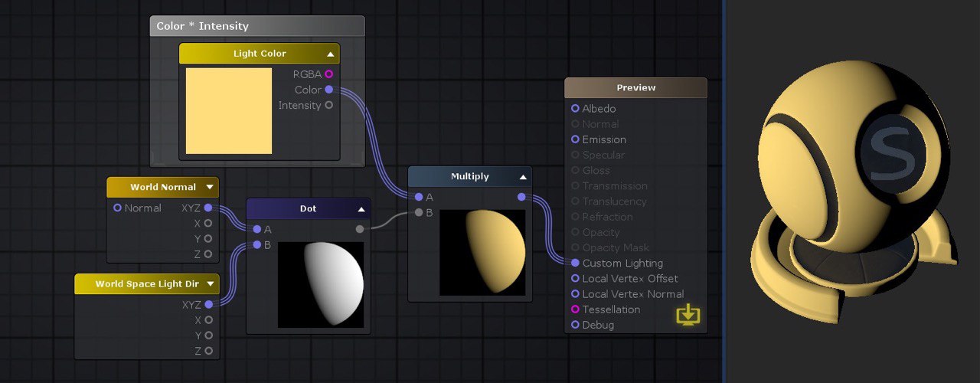Image resolution: width=980 pixels, height=383 pixels.
Task: Click the Y output port on World Normal
Action: 208,238
